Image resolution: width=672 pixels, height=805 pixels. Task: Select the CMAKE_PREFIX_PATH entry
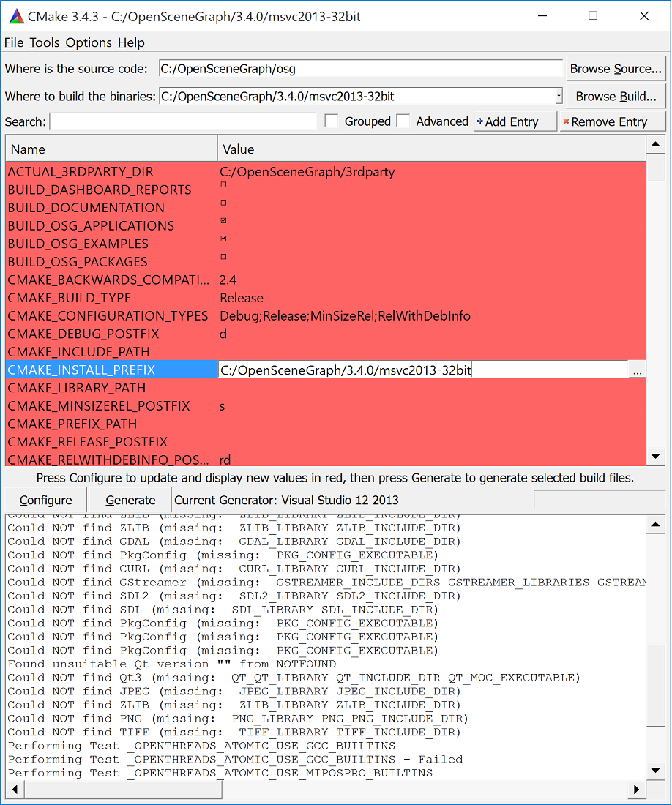(x=72, y=424)
